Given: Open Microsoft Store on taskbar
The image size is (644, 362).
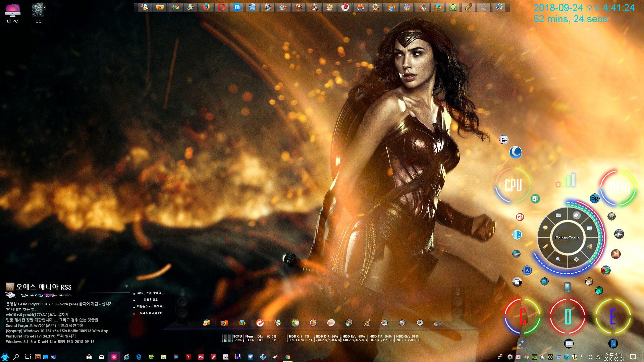Looking at the screenshot, I should pos(89,357).
